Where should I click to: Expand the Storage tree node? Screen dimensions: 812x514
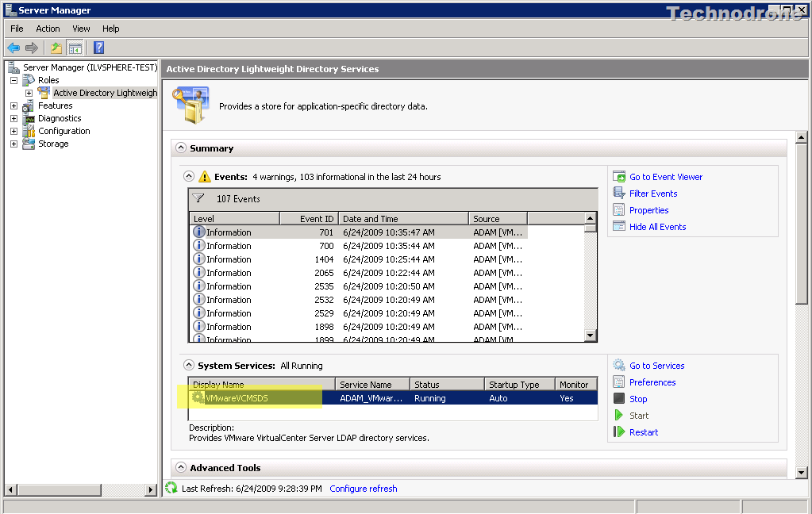[x=14, y=144]
